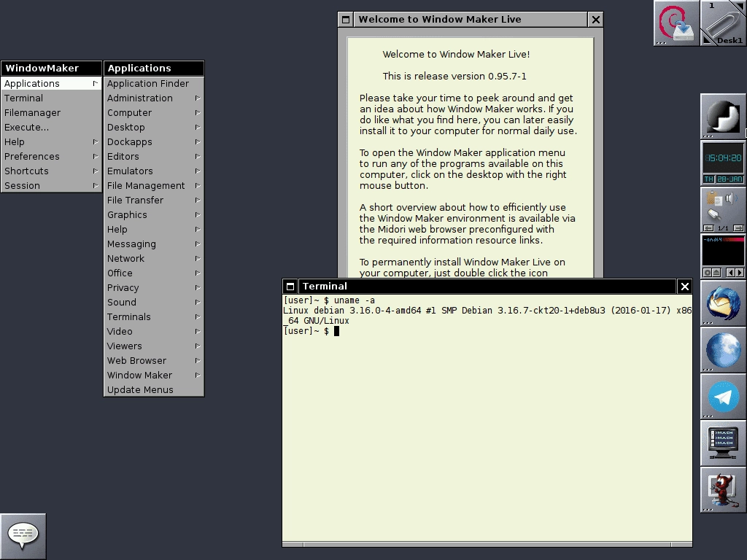Click the GNUstep logo dock icon
Screen dimensions: 747x560
click(723, 116)
